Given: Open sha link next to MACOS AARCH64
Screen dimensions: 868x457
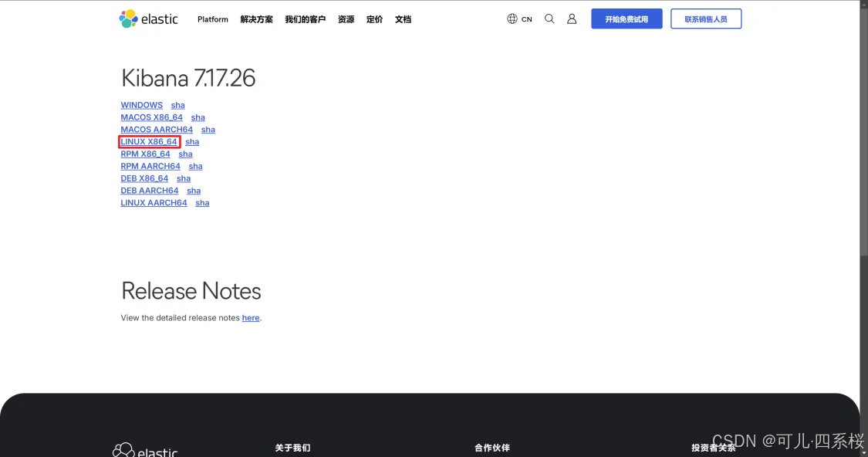Looking at the screenshot, I should coord(208,130).
